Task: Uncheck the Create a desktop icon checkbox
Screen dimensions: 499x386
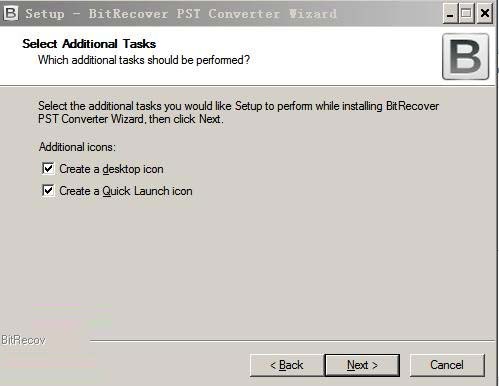Action: pyautogui.click(x=48, y=168)
